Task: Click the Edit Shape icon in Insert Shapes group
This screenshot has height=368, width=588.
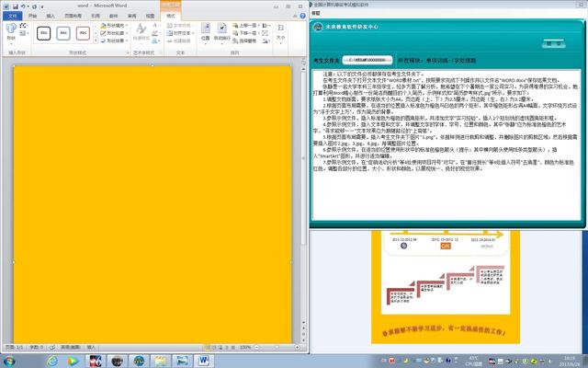Action: pos(23,26)
